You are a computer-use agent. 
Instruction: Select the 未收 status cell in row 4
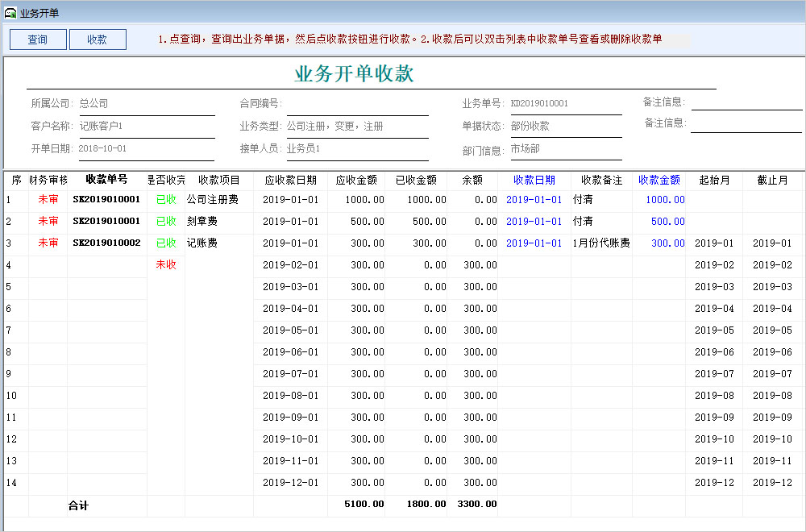click(x=165, y=264)
